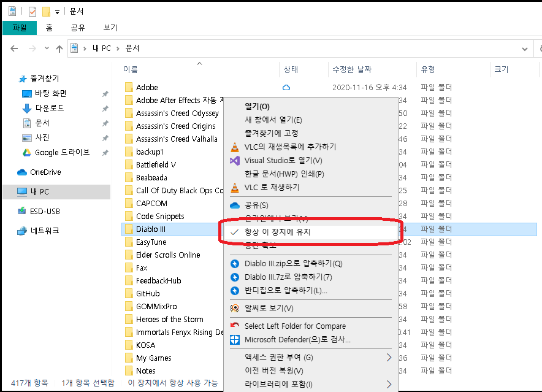The height and width of the screenshot is (392, 542).
Task: Select Heroes of the Storm folder
Action: pyautogui.click(x=169, y=320)
